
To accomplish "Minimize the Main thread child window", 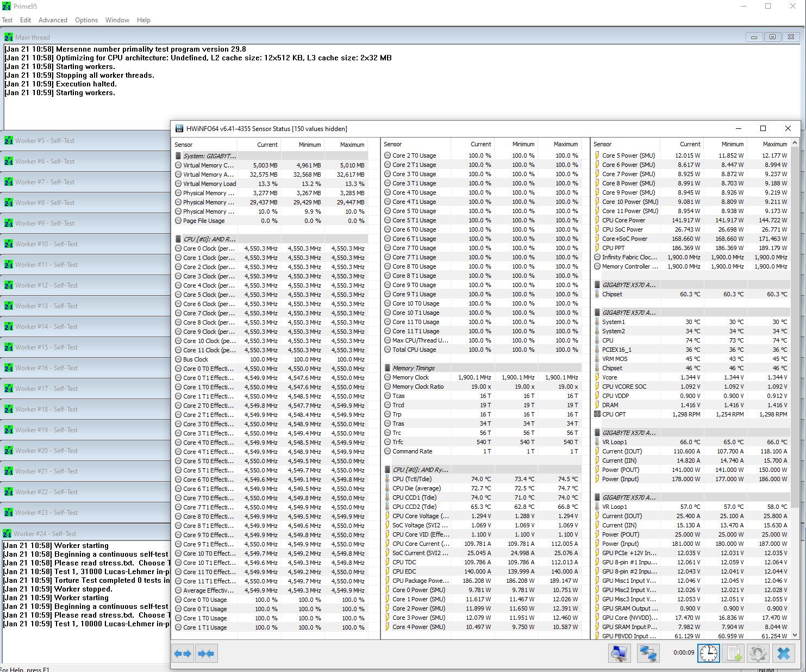I will pyautogui.click(x=754, y=37).
